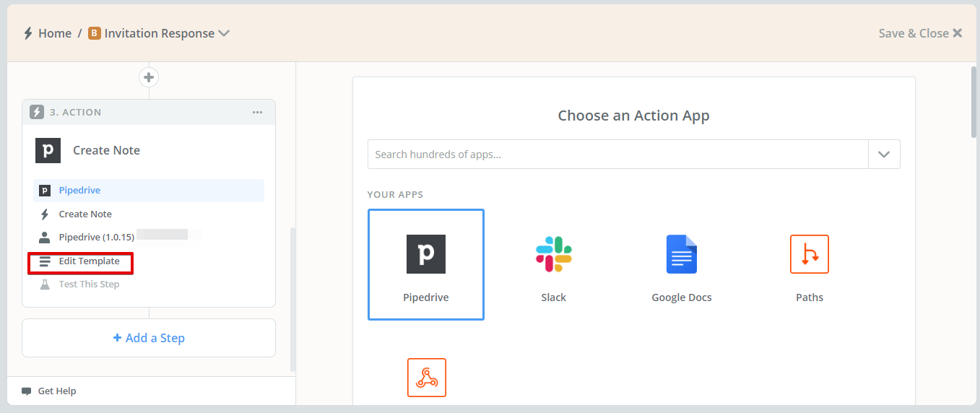Image resolution: width=980 pixels, height=413 pixels.
Task: Expand the app search dropdown arrow
Action: (884, 155)
